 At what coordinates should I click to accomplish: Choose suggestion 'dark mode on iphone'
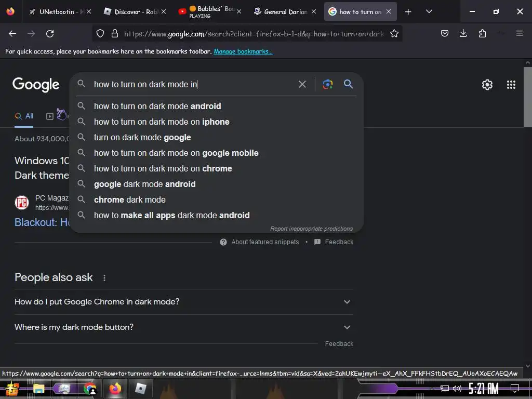point(217,122)
